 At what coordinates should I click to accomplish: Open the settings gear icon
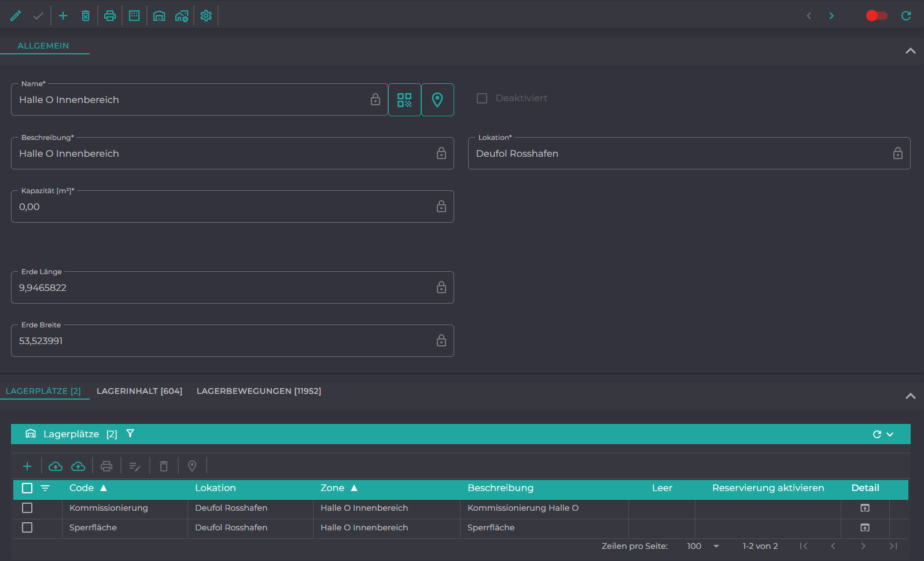[206, 16]
